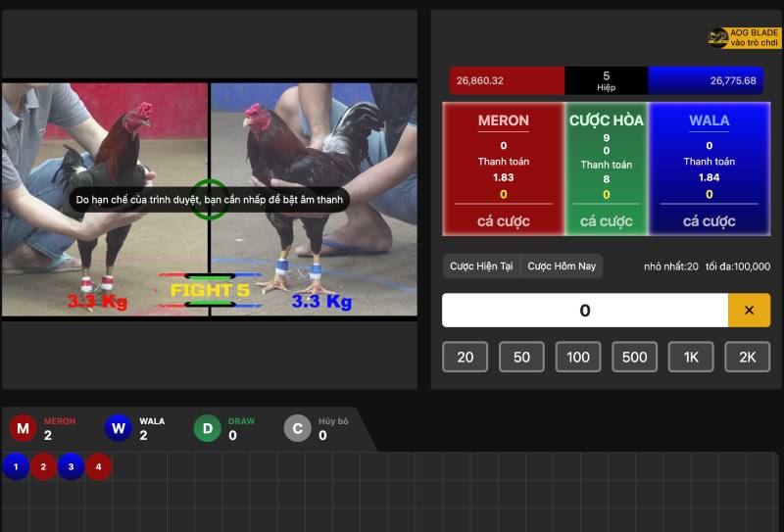Click the gray C Hủy bỏ circle icon

coord(298,428)
